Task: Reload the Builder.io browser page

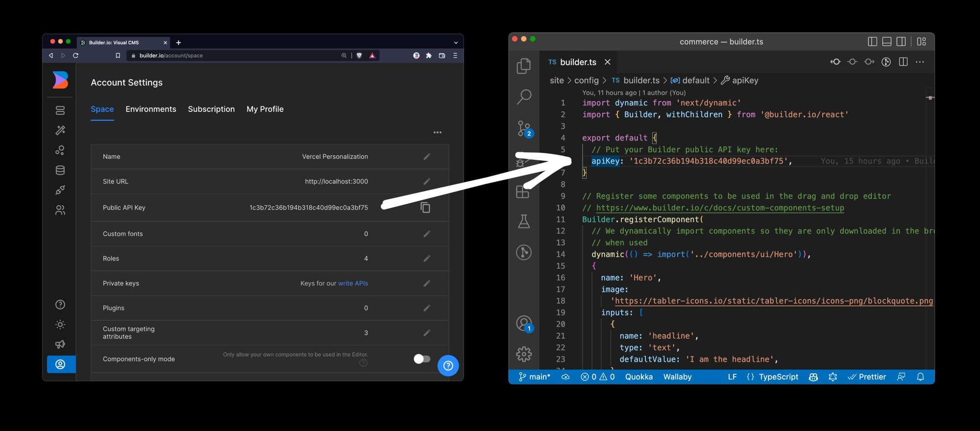Action: tap(75, 55)
